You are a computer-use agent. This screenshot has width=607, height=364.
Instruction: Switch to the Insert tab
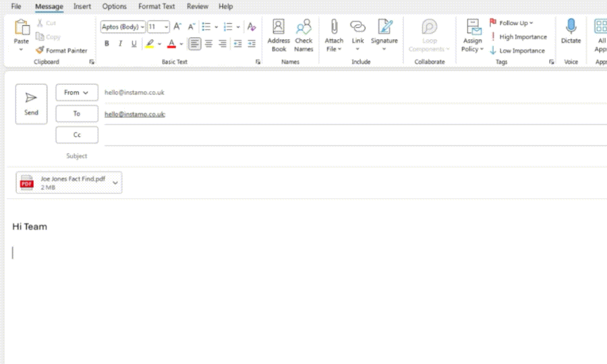(82, 7)
